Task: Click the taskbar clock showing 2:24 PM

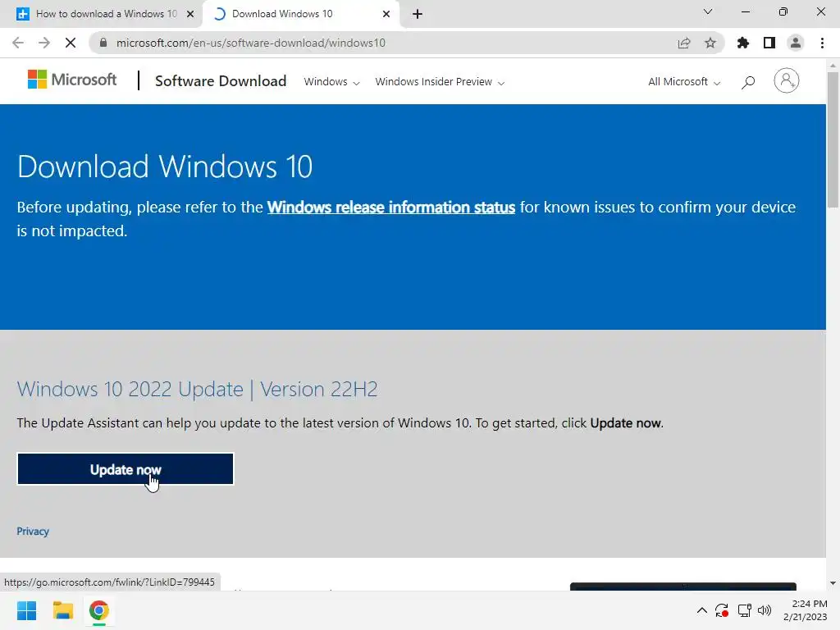Action: [x=806, y=610]
